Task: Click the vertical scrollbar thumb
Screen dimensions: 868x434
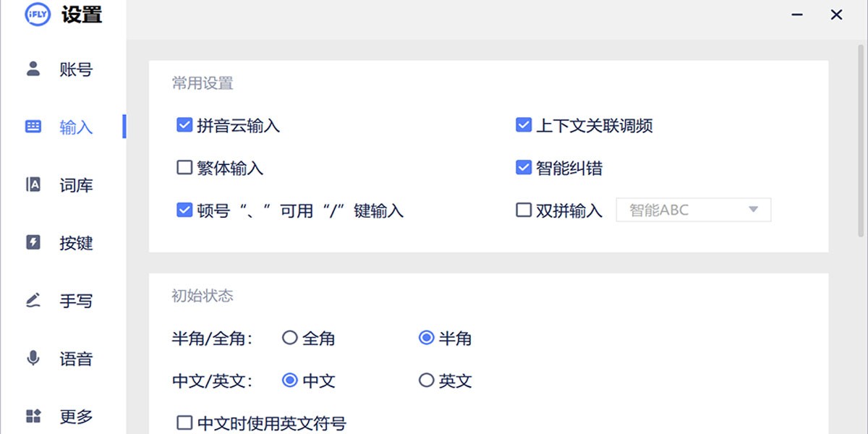Action: 860,140
